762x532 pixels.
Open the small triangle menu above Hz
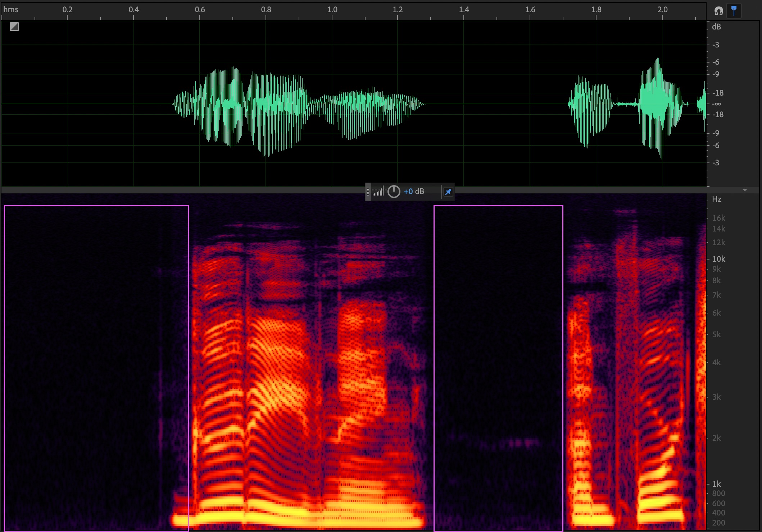(x=745, y=190)
